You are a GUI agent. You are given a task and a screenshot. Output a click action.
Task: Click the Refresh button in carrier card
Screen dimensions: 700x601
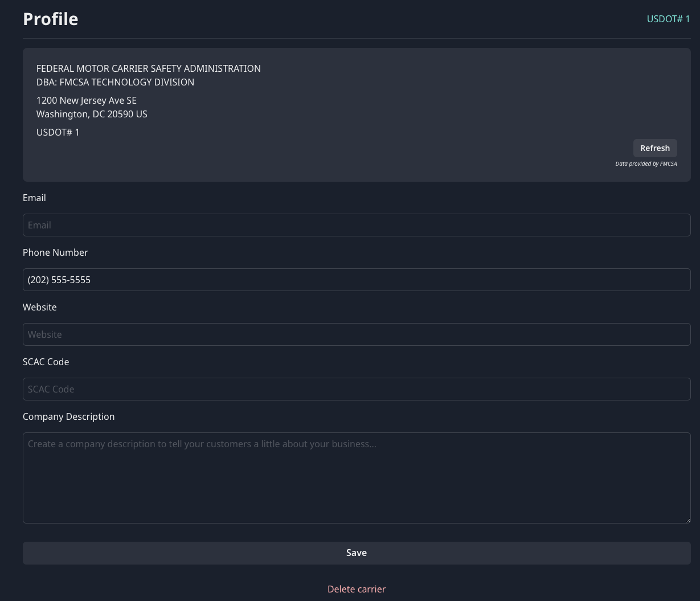pyautogui.click(x=655, y=148)
